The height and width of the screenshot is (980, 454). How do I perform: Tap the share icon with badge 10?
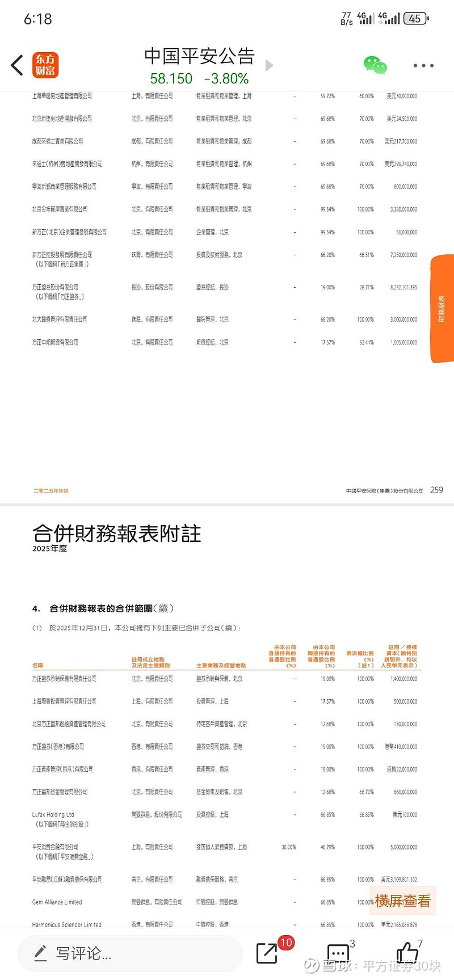pos(267,953)
